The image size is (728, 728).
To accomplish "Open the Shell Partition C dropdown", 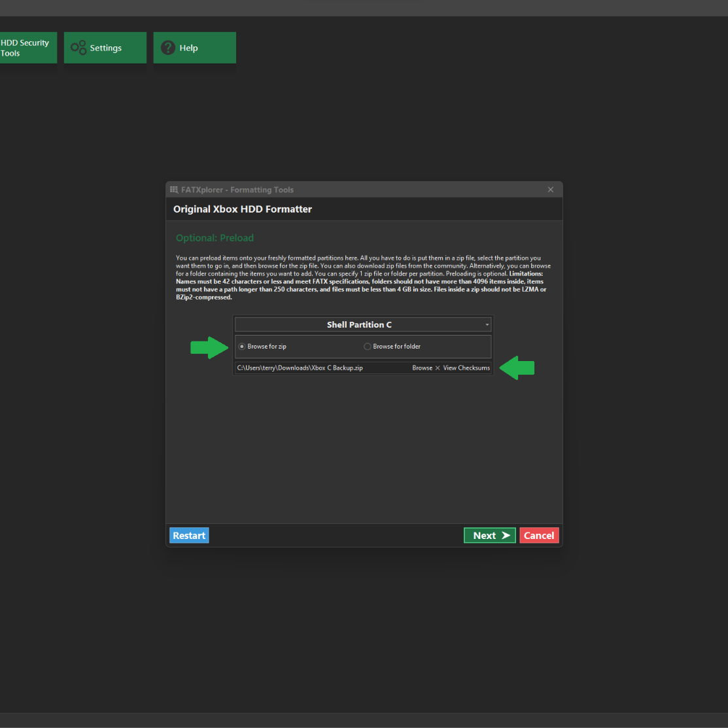I will click(x=362, y=324).
